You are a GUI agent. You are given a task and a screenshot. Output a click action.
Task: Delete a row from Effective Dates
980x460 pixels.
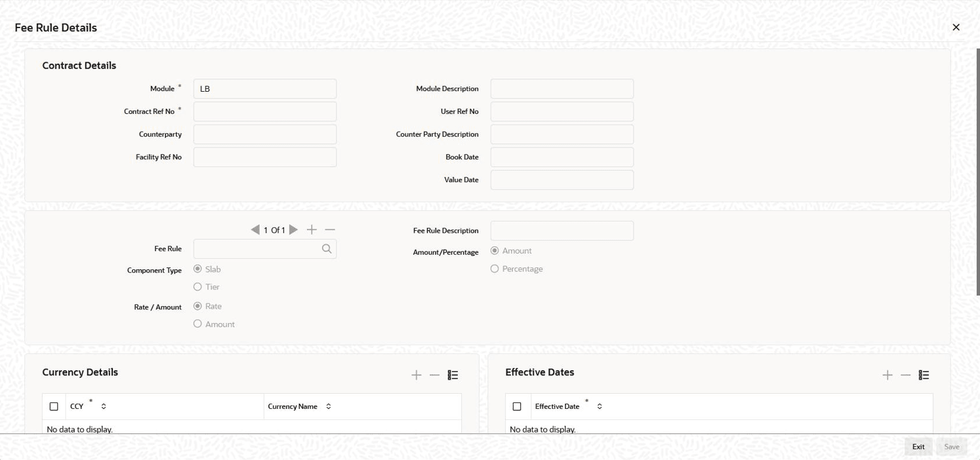(906, 375)
